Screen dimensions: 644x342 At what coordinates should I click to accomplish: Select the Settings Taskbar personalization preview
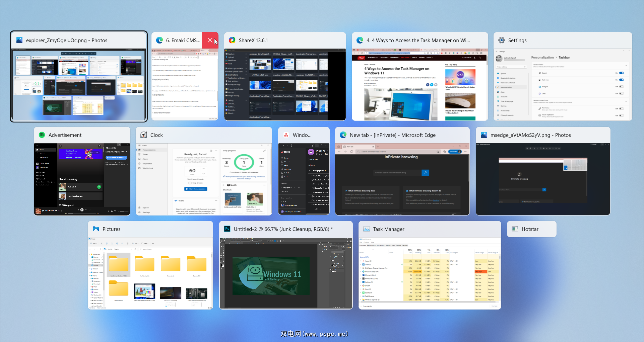pyautogui.click(x=563, y=85)
